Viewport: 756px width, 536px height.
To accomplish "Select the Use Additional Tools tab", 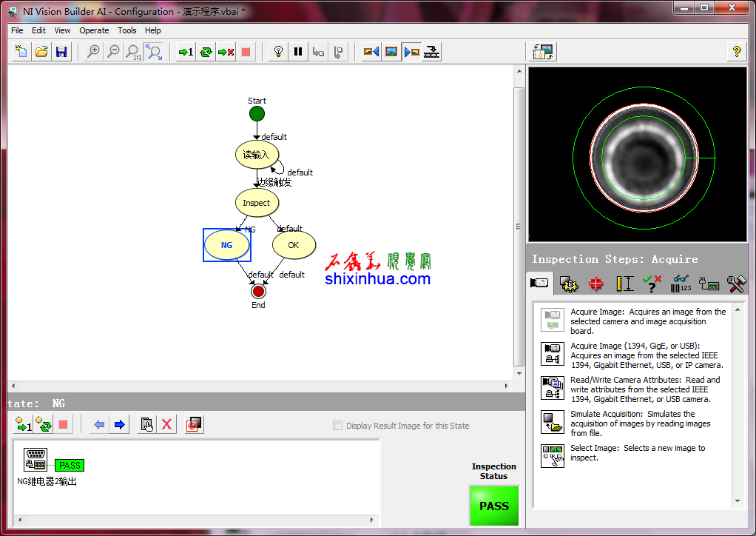I will 736,284.
